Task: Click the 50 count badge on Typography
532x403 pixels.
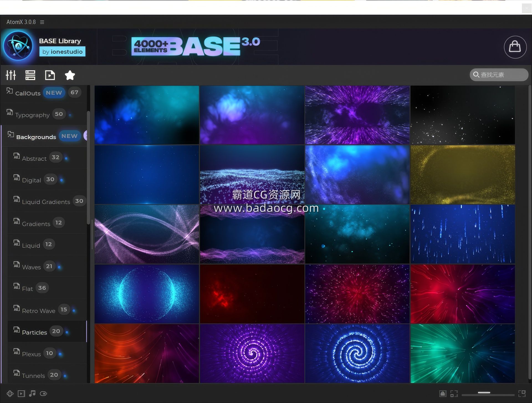Action: tap(59, 114)
